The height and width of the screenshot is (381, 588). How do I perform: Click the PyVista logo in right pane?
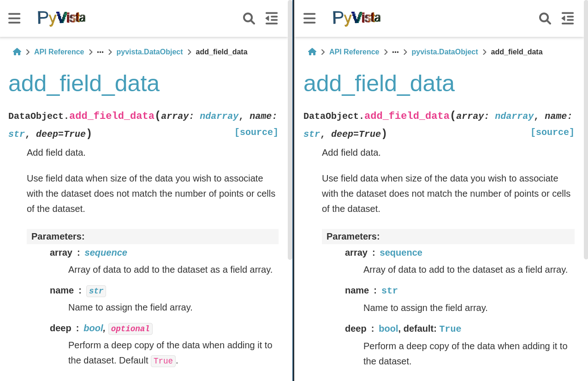coord(356,18)
